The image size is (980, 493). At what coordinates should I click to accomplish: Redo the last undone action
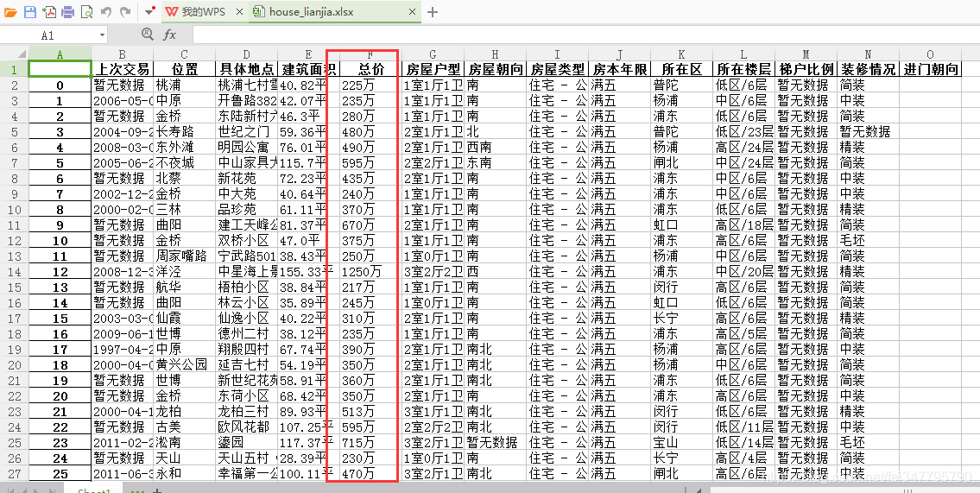coord(125,12)
